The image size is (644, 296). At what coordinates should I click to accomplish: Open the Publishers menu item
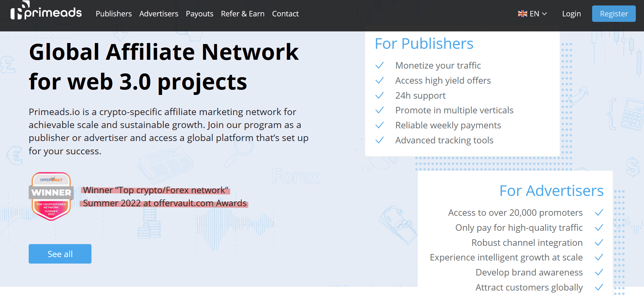tap(114, 14)
